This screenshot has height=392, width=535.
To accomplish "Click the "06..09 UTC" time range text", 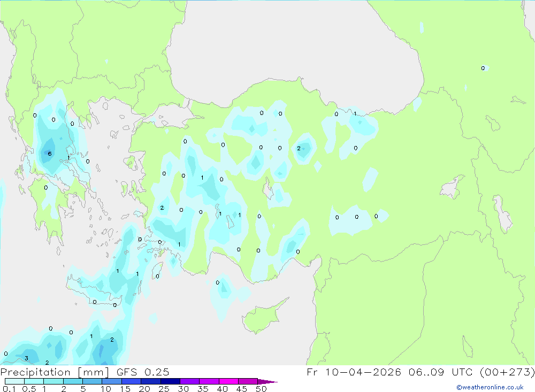I will (x=441, y=372).
